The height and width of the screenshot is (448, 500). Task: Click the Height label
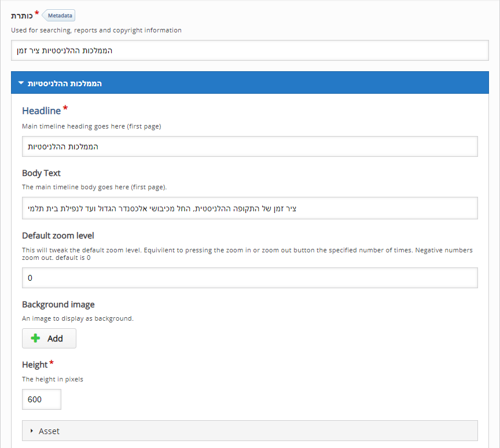35,365
